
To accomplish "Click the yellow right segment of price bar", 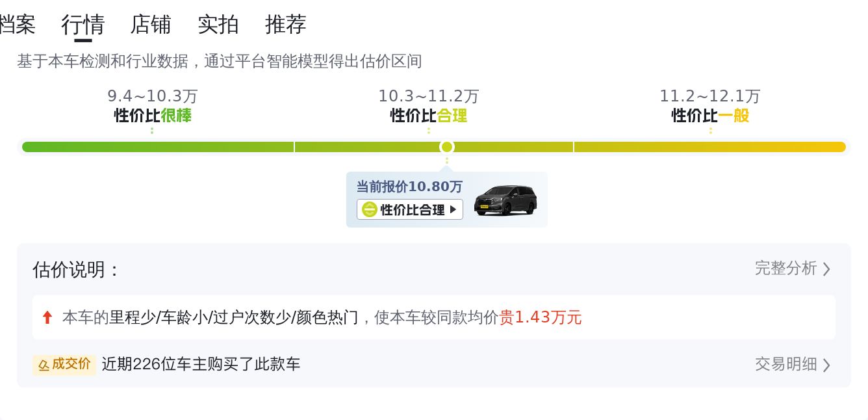I will (x=709, y=147).
